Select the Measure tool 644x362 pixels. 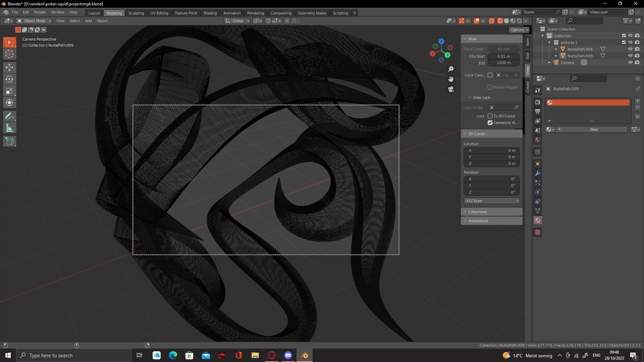pyautogui.click(x=9, y=128)
